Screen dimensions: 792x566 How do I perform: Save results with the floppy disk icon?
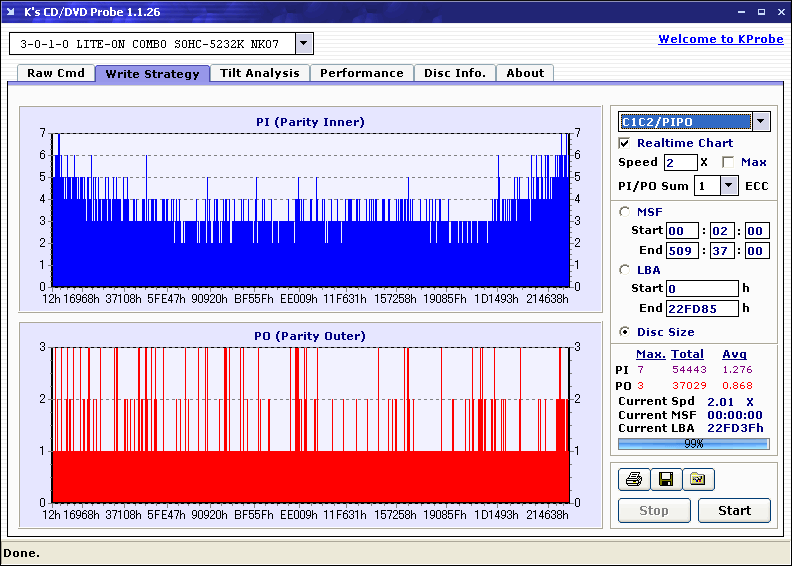pos(665,480)
